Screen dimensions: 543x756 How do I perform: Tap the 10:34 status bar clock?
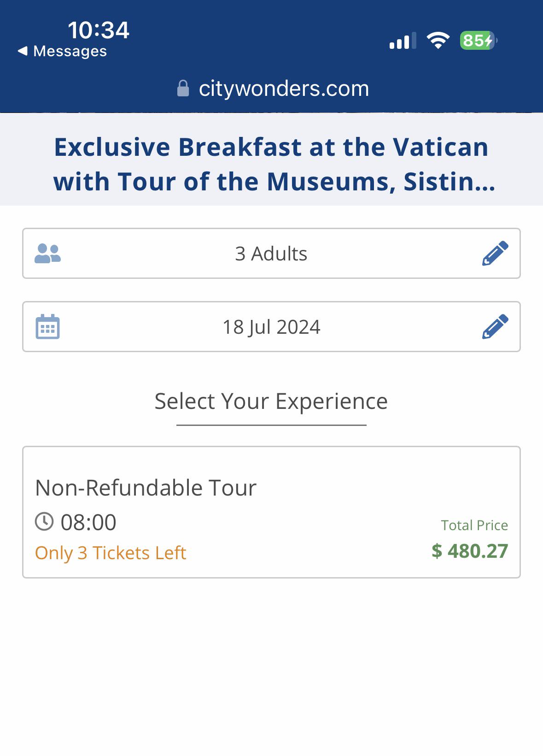pyautogui.click(x=99, y=30)
